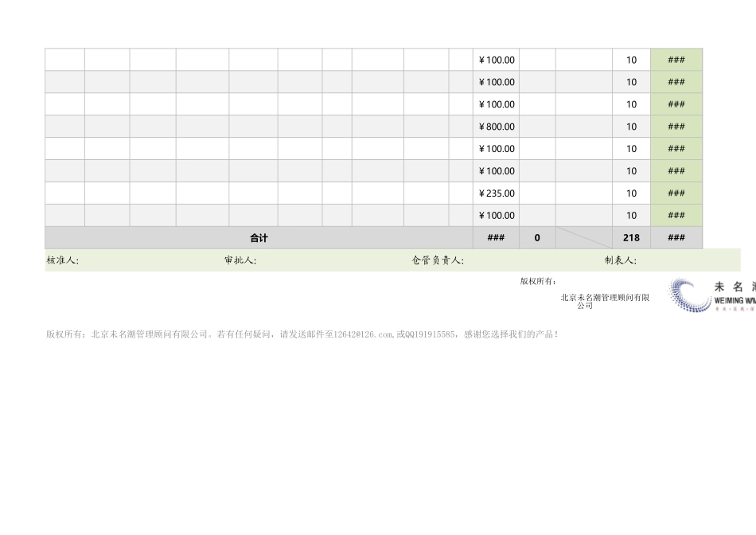Click the Weiming company logo
Screen dimensions: 756x535
coord(710,295)
